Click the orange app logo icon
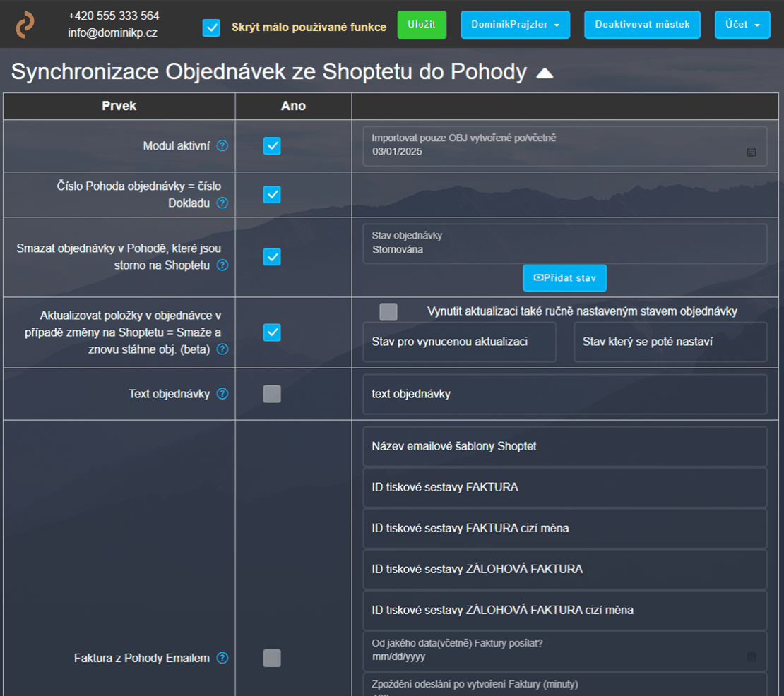This screenshot has height=696, width=784. [25, 25]
